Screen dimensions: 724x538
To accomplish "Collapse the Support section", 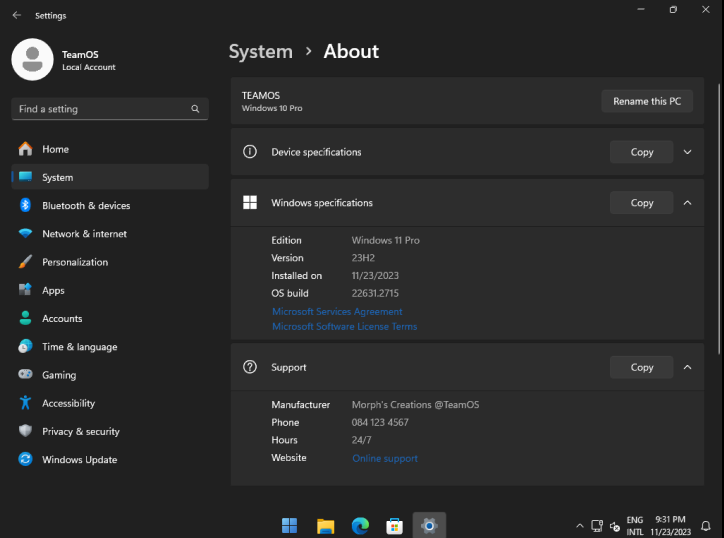I will [x=688, y=367].
